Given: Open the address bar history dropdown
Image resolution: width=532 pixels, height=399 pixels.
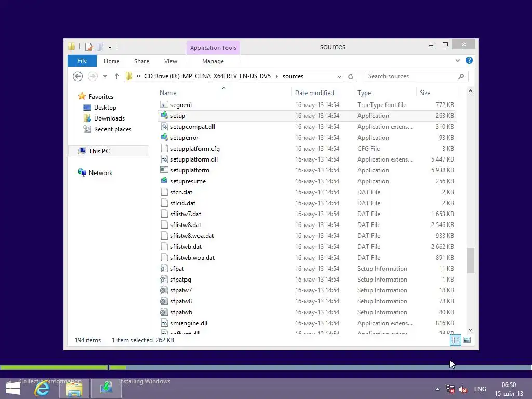Looking at the screenshot, I should click(x=339, y=77).
